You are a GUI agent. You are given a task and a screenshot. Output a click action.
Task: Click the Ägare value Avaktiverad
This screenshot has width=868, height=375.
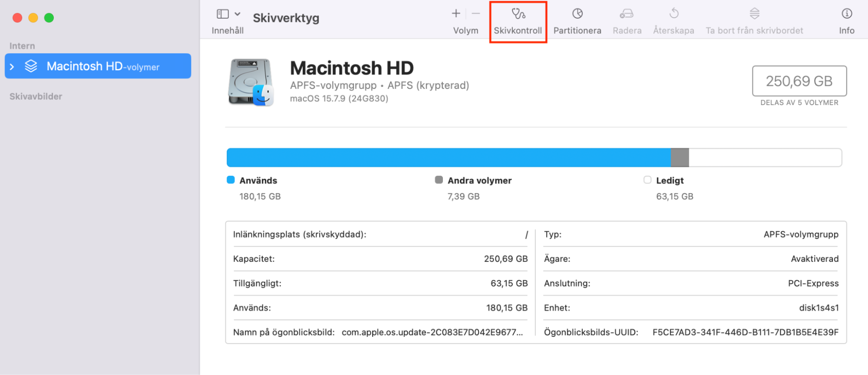(815, 259)
